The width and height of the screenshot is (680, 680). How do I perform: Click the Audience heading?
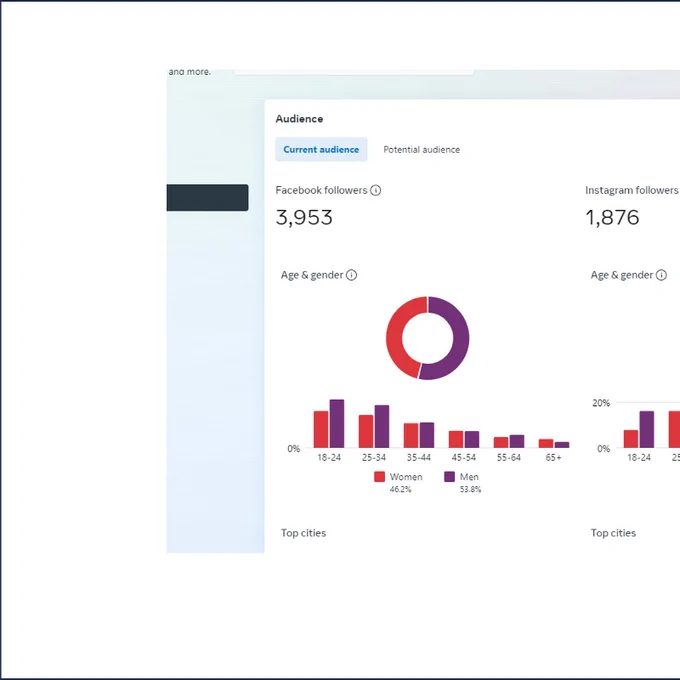299,119
